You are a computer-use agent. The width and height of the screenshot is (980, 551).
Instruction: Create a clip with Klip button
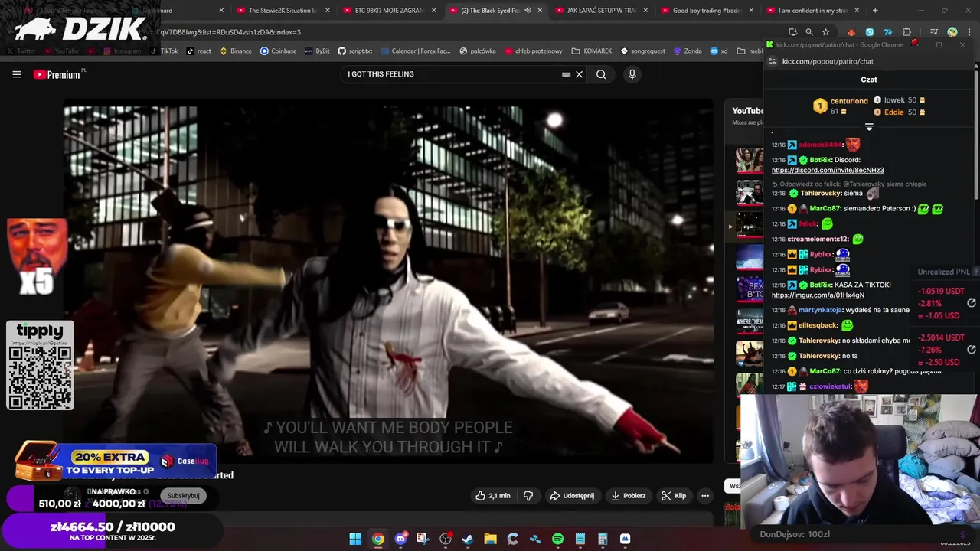tap(674, 496)
